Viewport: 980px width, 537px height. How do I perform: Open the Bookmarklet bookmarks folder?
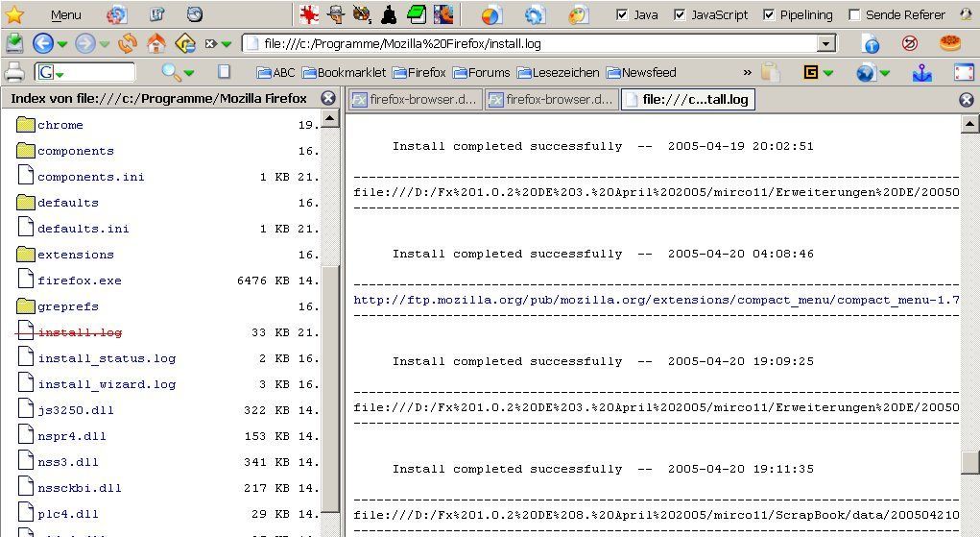[x=344, y=73]
